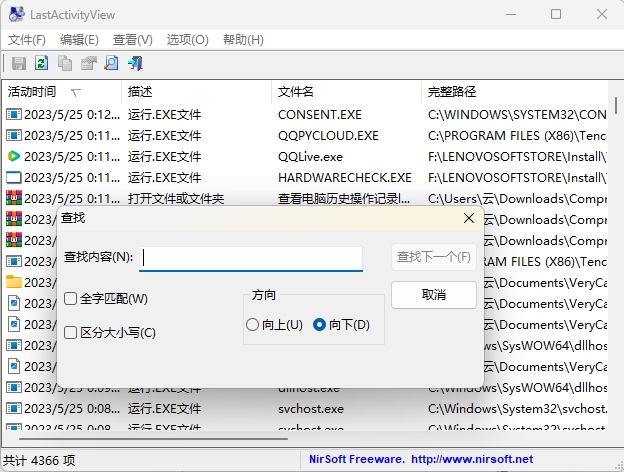This screenshot has height=472, width=624.
Task: Sort by the 描述 column header
Action: click(x=197, y=92)
